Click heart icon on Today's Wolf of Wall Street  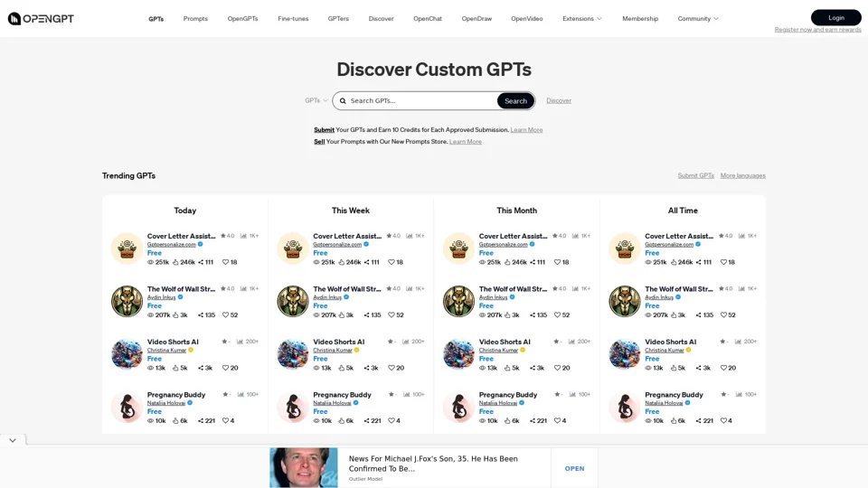tap(225, 314)
